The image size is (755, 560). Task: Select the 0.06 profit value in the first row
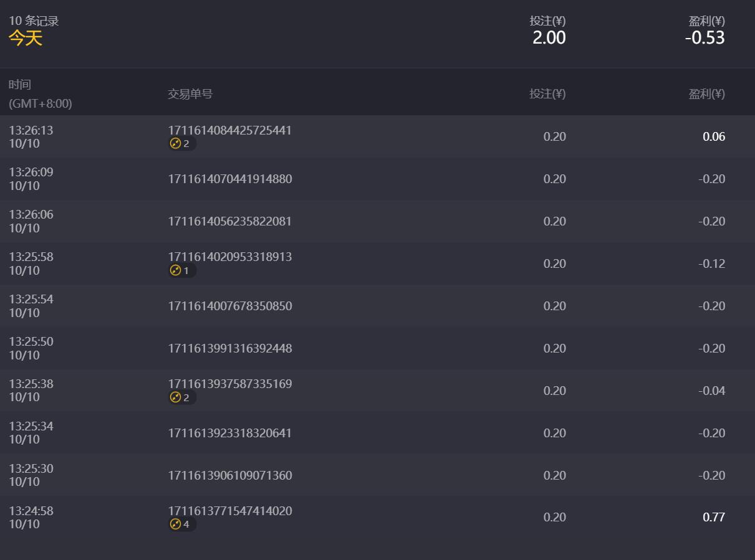714,137
